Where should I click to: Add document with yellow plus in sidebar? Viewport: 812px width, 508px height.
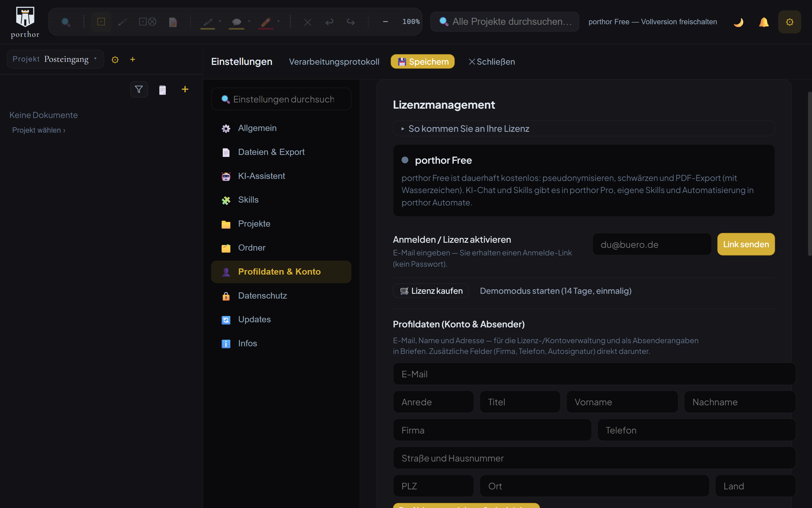click(x=185, y=89)
